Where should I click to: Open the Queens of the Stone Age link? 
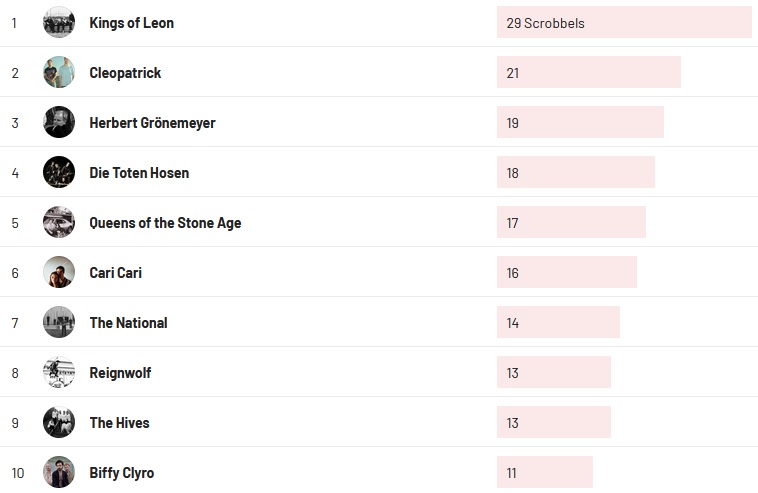click(x=165, y=223)
